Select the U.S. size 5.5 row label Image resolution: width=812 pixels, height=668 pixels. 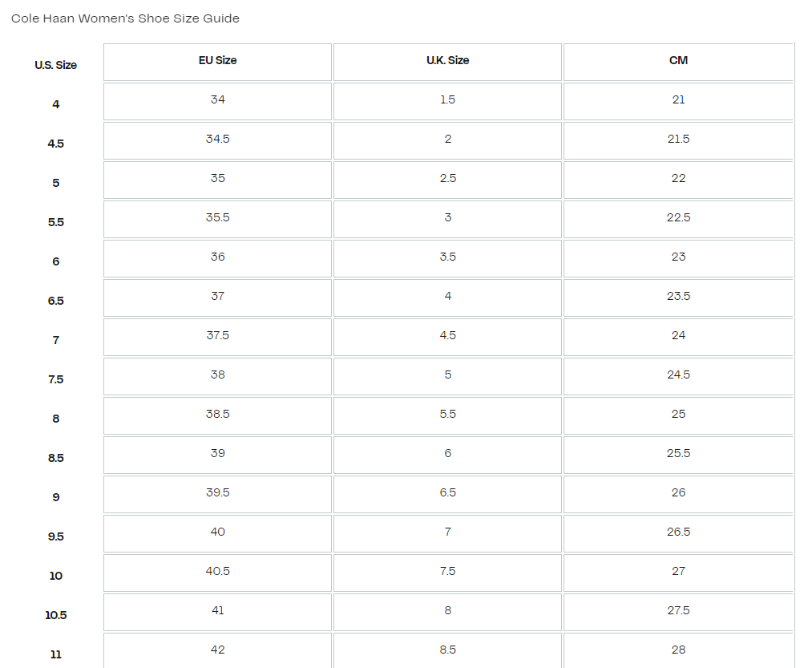pos(55,222)
